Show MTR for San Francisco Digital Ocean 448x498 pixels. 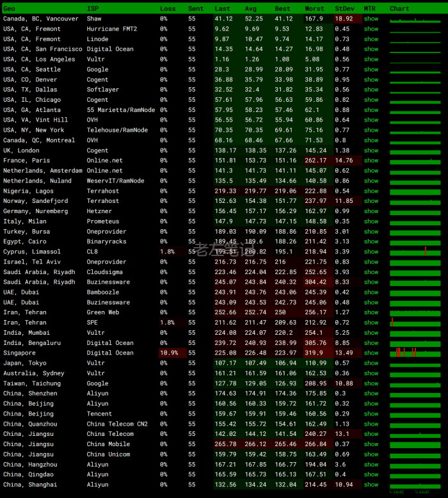371,49
